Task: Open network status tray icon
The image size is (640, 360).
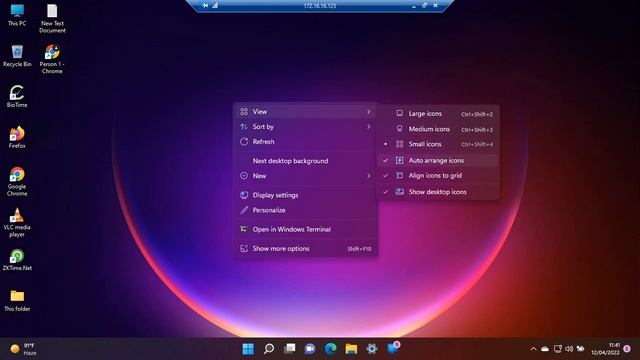Action: tap(558, 349)
